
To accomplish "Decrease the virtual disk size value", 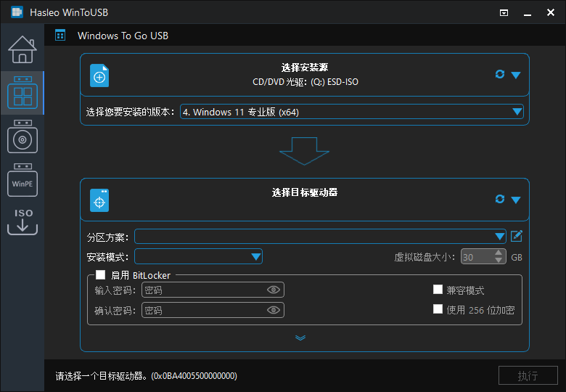I will pyautogui.click(x=499, y=261).
